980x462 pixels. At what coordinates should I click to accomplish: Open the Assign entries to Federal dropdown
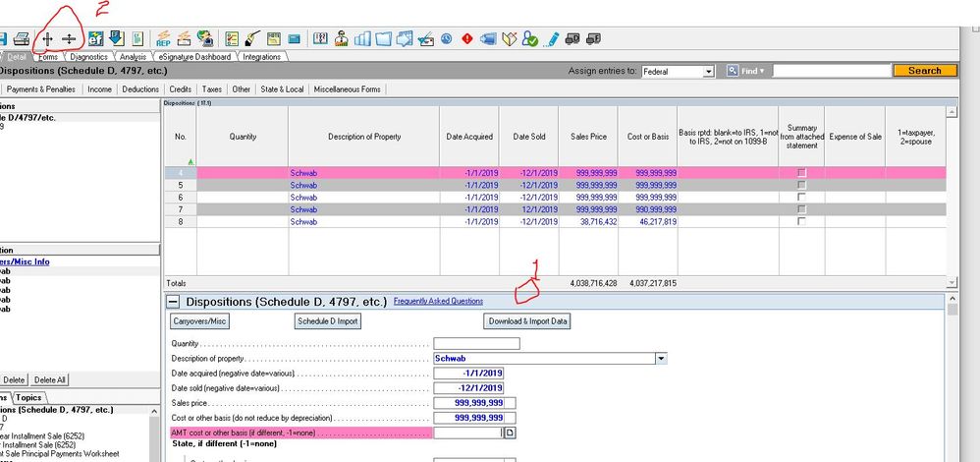click(x=708, y=72)
